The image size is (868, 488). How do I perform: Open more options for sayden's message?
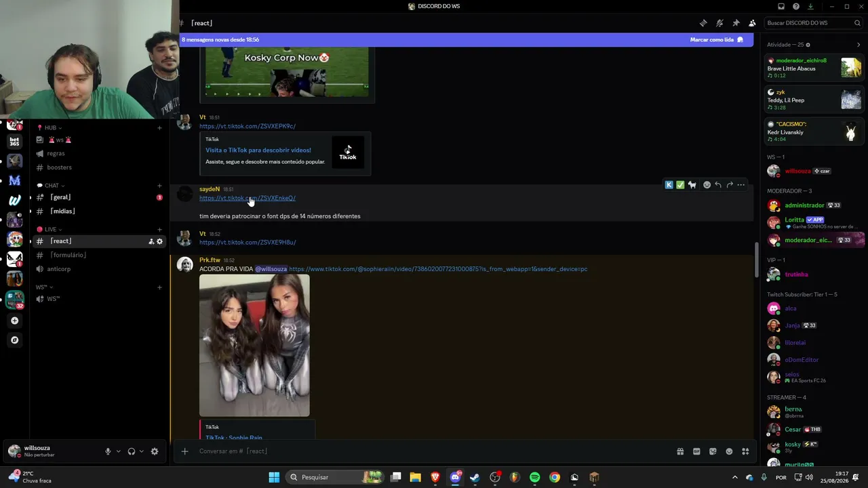741,185
